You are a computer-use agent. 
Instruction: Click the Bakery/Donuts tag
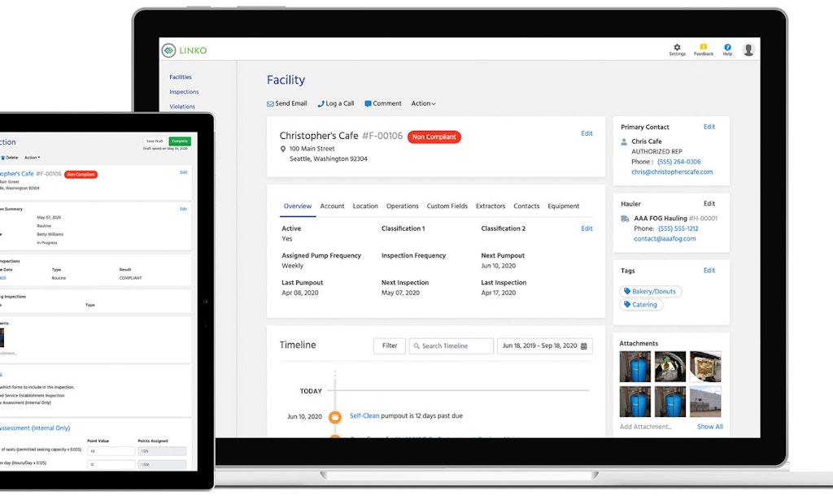point(651,292)
